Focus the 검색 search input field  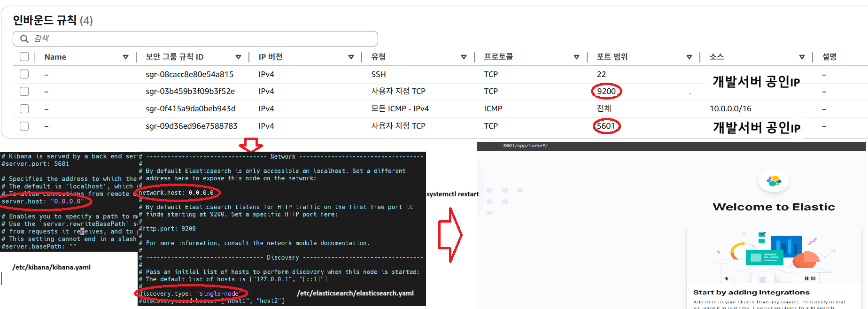[x=202, y=39]
